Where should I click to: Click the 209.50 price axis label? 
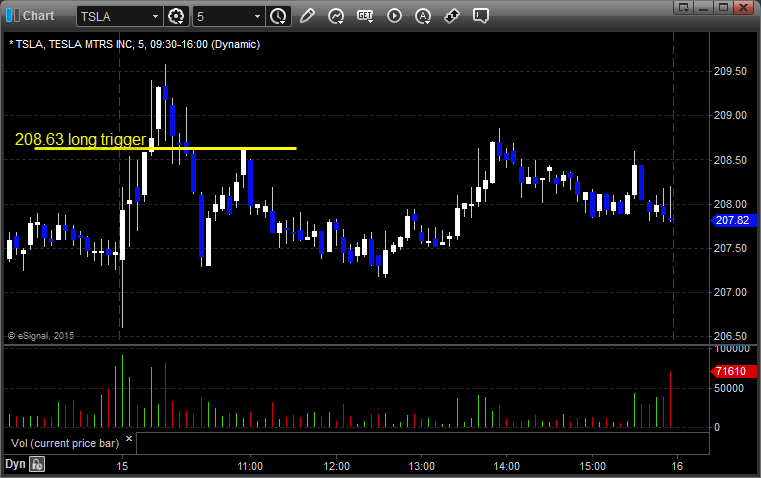730,71
